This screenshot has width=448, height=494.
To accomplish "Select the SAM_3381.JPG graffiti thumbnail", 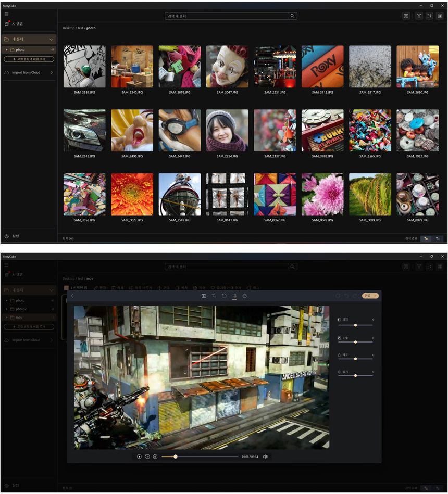I will click(84, 67).
